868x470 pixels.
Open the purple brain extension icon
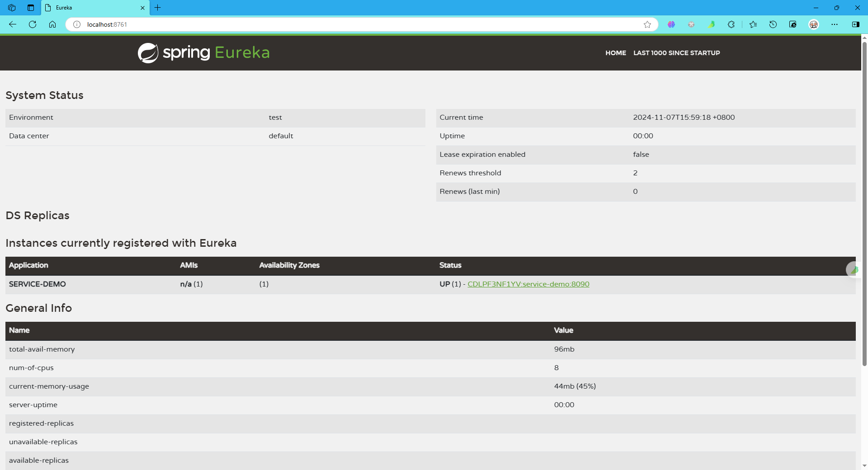671,24
